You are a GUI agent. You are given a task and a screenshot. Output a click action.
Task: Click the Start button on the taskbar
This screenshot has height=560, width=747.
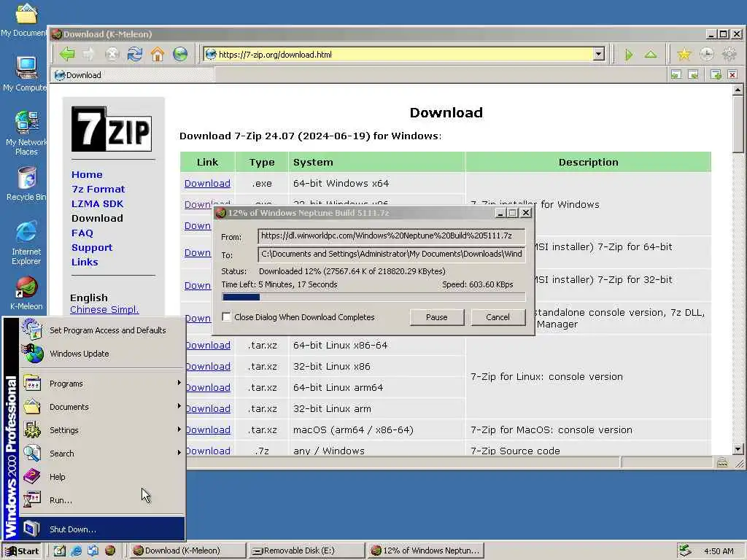pos(23,551)
